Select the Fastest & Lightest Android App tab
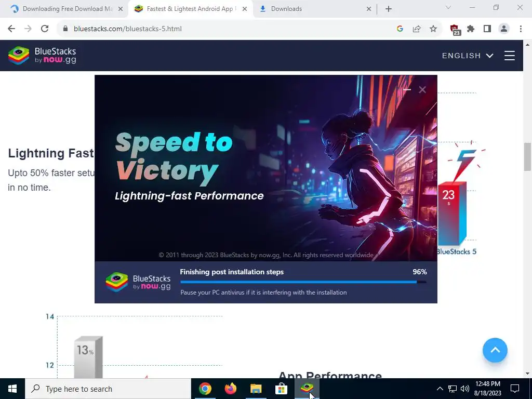This screenshot has height=399, width=532. point(191,9)
